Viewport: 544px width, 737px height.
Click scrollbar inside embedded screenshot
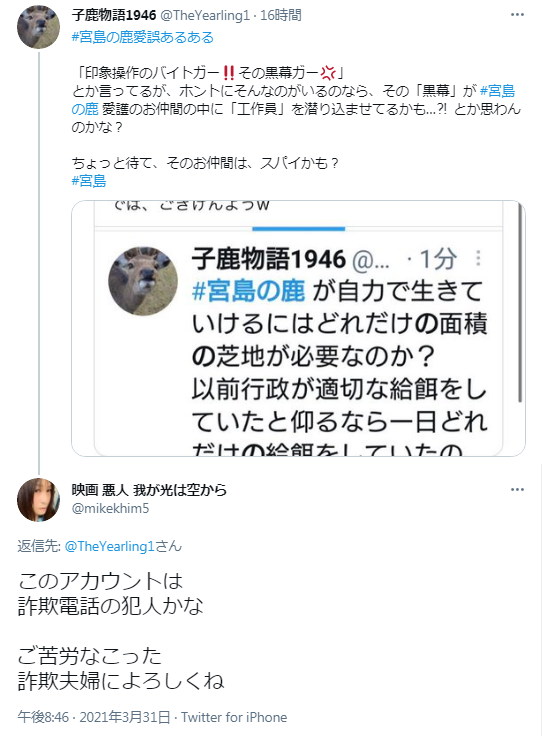pyautogui.click(x=520, y=301)
